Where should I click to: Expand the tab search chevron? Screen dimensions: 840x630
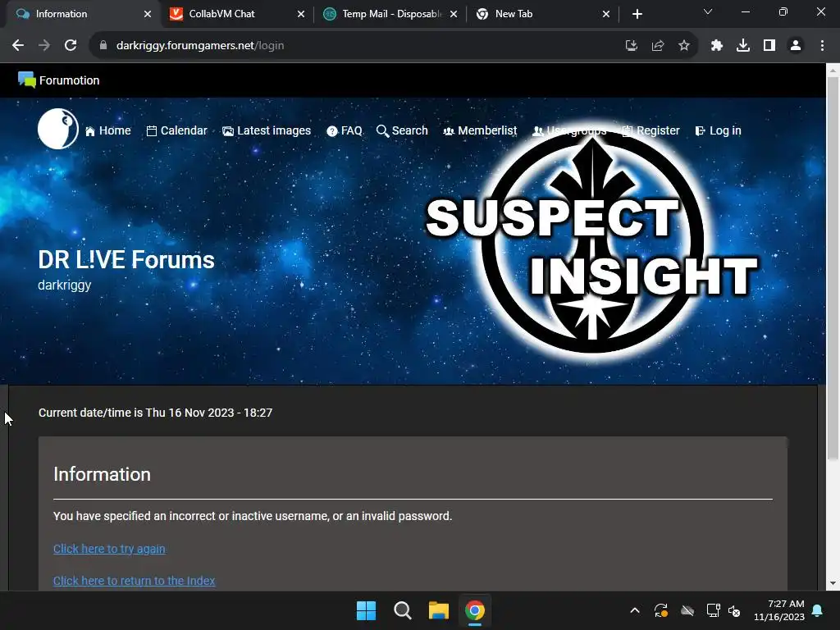click(708, 11)
